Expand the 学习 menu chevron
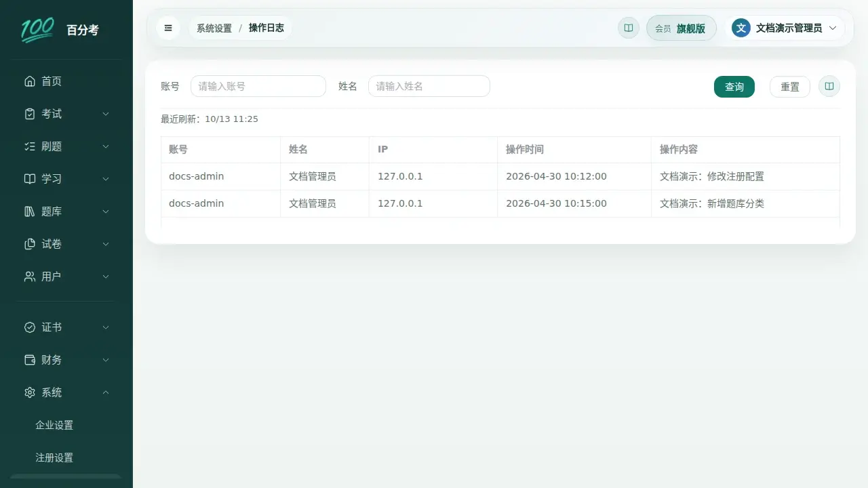 (x=106, y=179)
